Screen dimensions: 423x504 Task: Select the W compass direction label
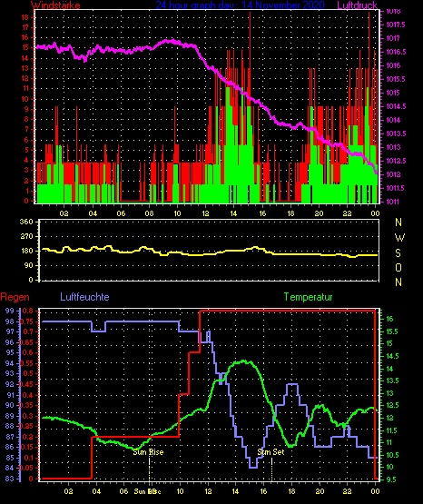click(x=399, y=238)
